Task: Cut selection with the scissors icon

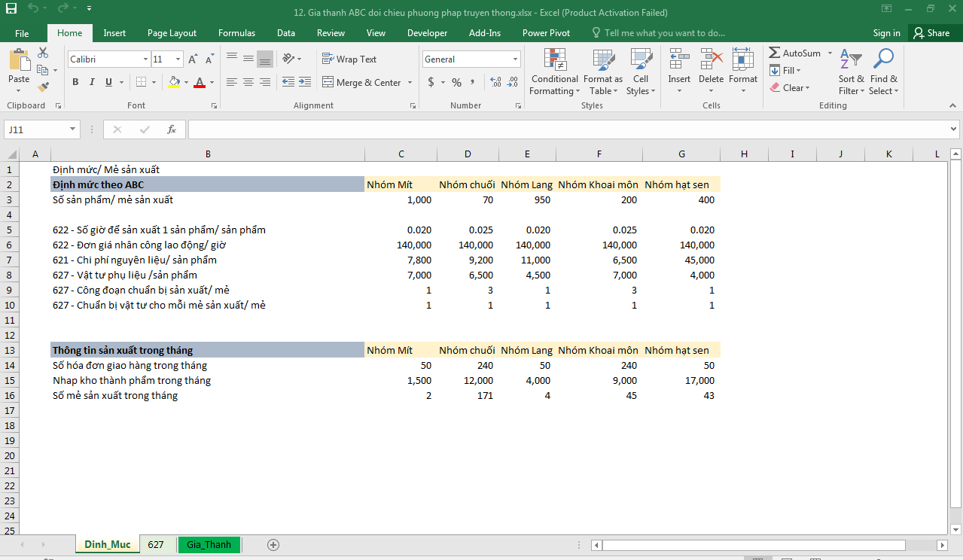Action: coord(43,53)
